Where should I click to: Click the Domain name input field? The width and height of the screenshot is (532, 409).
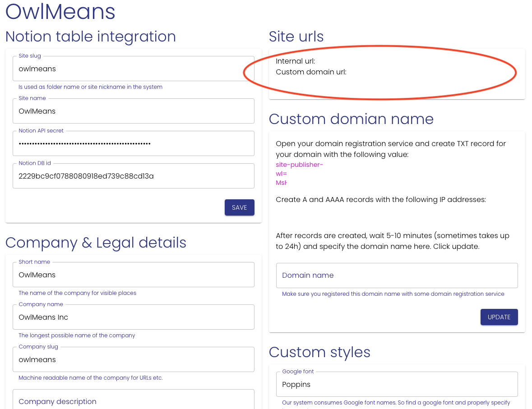pyautogui.click(x=397, y=276)
